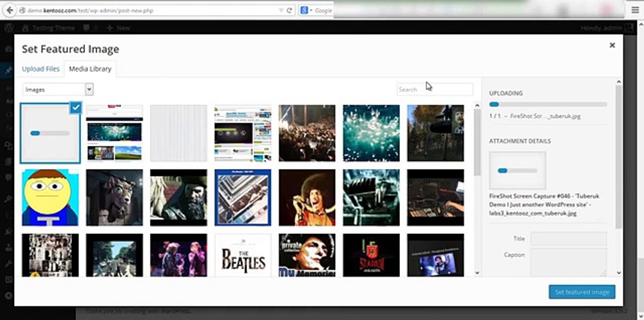
Task: Click the Attachment Details preview thumbnail
Action: 518,170
